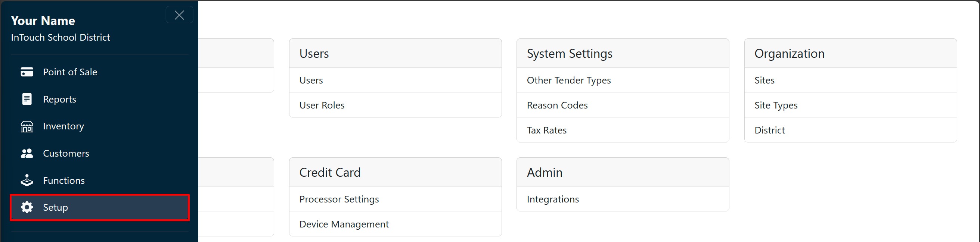Open Integrations under Admin
Viewport: 980px width, 242px height.
click(x=552, y=199)
